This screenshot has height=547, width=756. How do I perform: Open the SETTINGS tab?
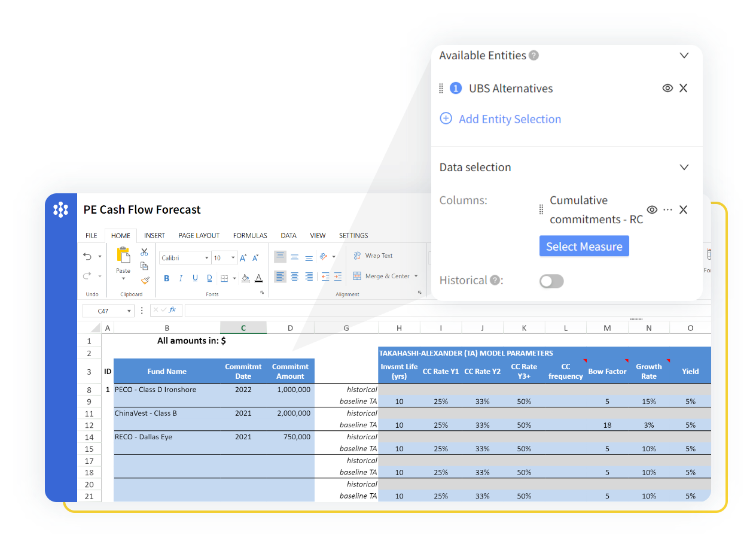[353, 235]
